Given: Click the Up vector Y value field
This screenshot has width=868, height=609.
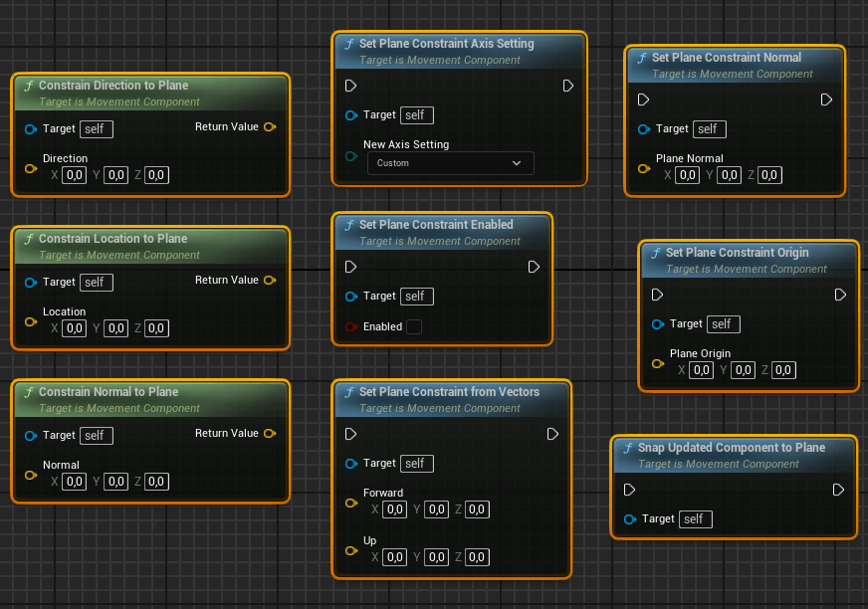Looking at the screenshot, I should 436,557.
